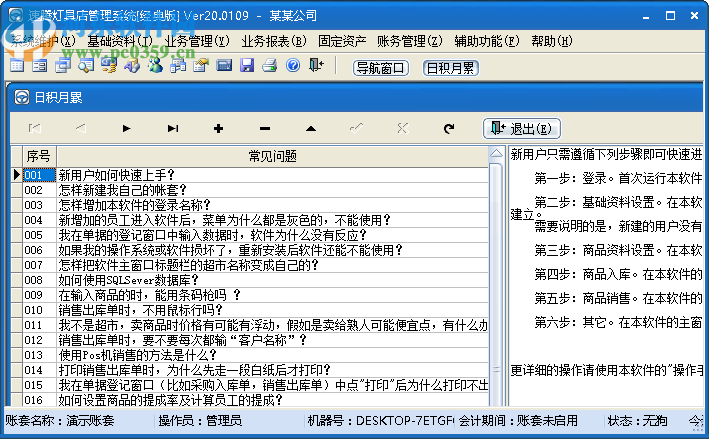Click the networked computers toolbar icon
709x439 pixels.
[178, 66]
